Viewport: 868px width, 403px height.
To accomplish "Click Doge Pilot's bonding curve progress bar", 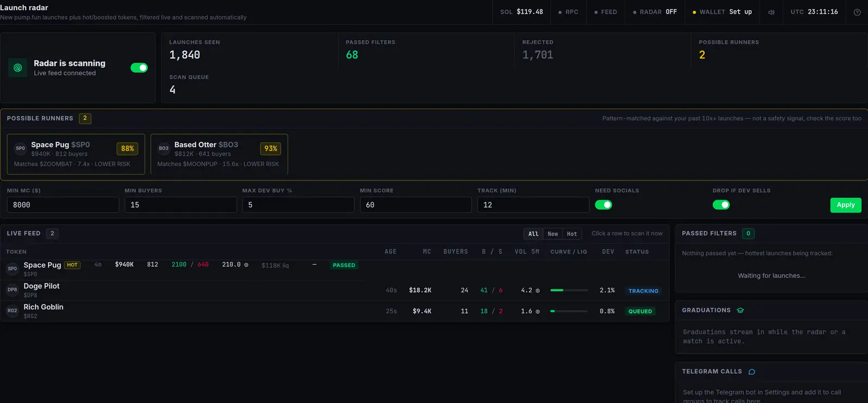I will pyautogui.click(x=569, y=290).
